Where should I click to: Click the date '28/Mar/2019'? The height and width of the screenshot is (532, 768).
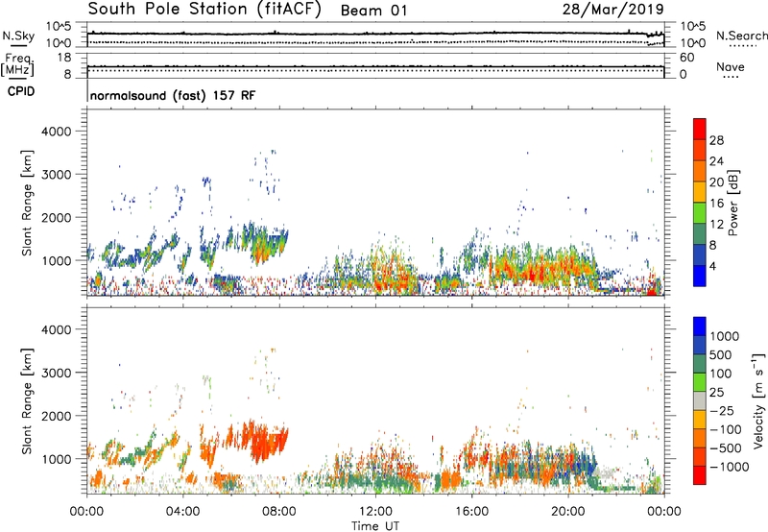tap(612, 10)
